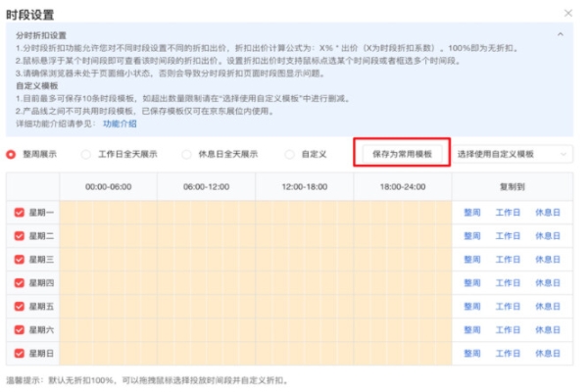Select the 工作日全天展示 radio option
Viewport: 588px width, 392px height.
point(86,155)
